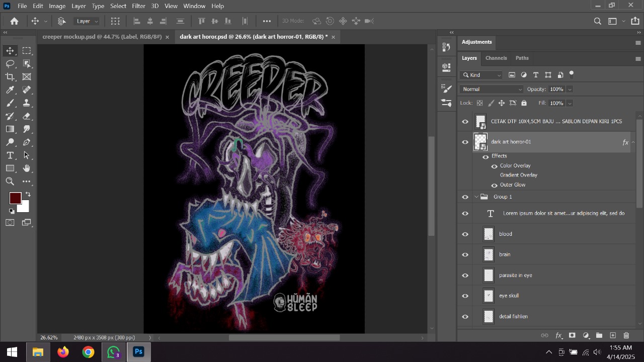644x362 pixels.
Task: Hide the dark art horror-01 layer
Action: click(465, 142)
